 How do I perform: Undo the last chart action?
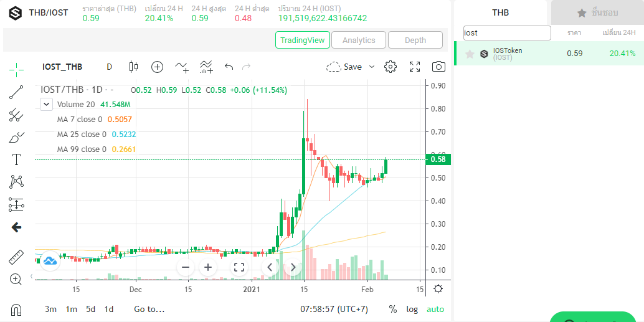(229, 67)
